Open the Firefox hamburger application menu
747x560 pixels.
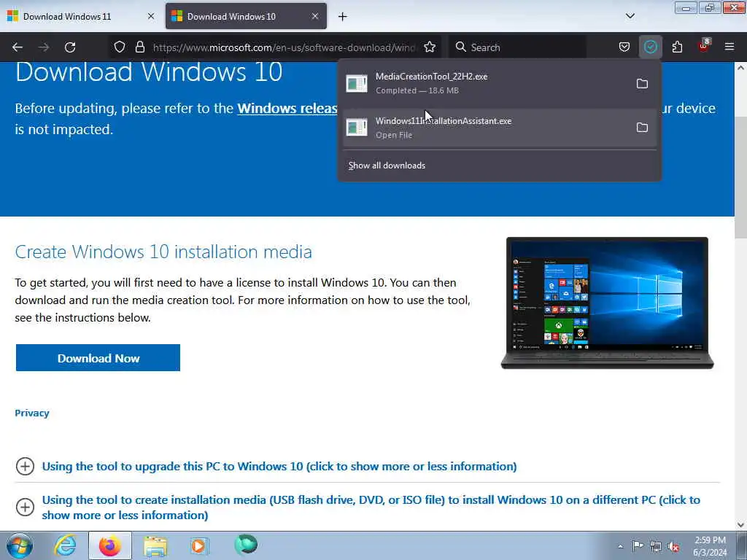click(729, 47)
